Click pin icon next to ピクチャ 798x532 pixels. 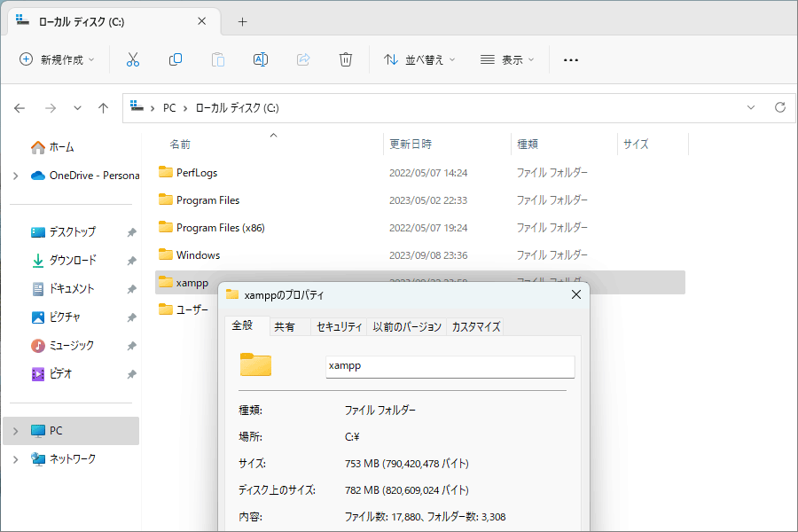(131, 317)
